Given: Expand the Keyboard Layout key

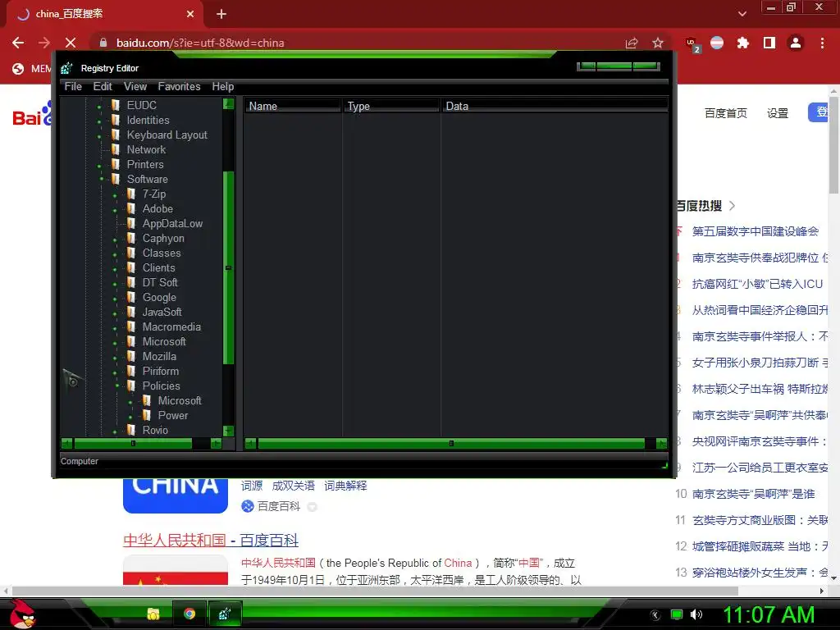Looking at the screenshot, I should click(x=99, y=137).
